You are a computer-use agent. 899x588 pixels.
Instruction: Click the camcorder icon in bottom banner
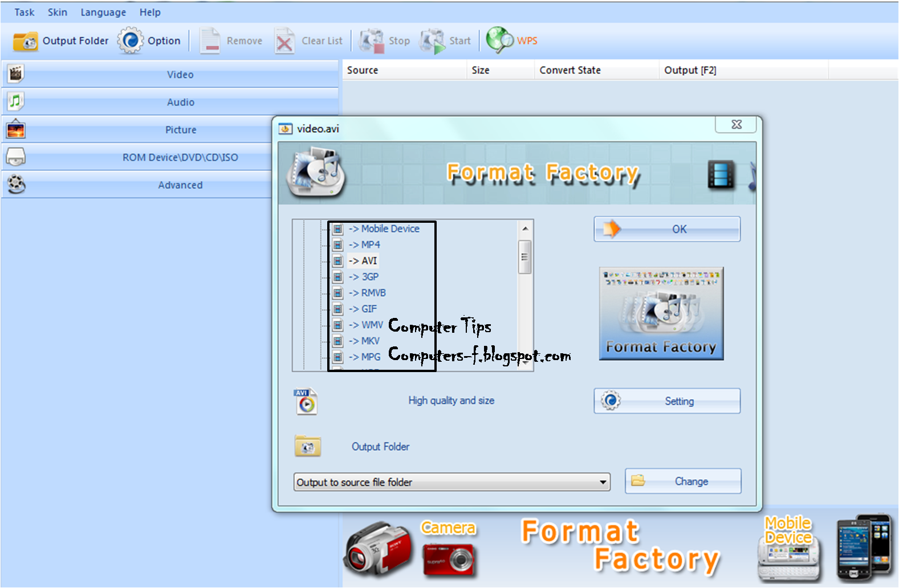click(x=377, y=550)
